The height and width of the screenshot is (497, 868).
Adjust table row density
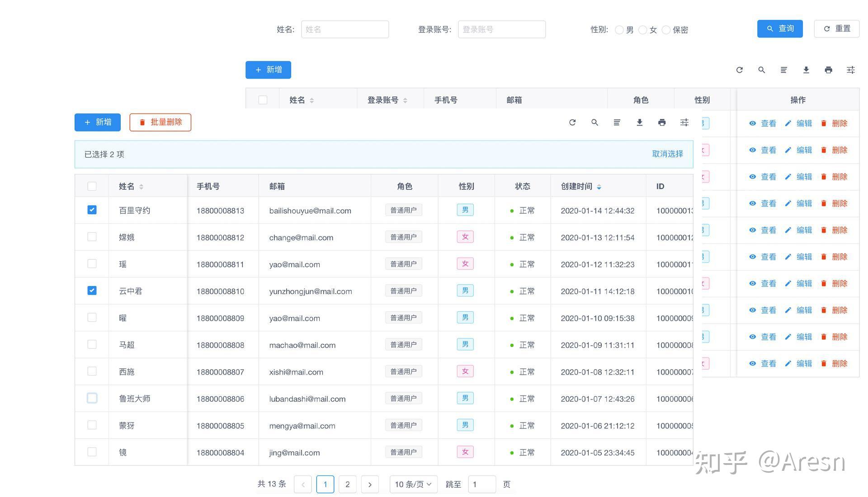click(617, 122)
